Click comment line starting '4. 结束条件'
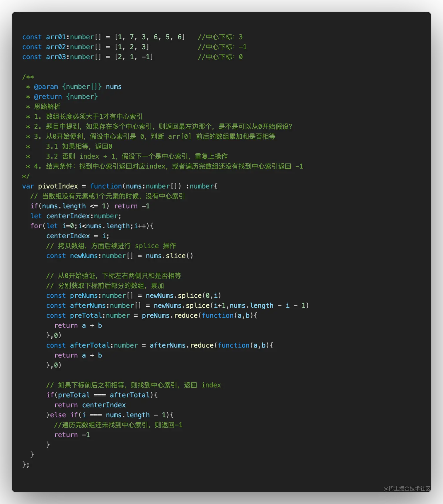 click(164, 167)
